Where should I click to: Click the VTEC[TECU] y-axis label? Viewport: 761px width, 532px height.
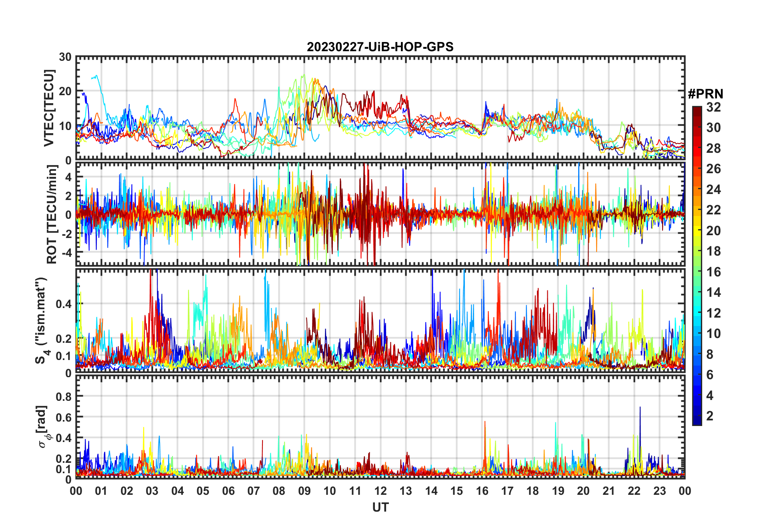click(x=49, y=108)
